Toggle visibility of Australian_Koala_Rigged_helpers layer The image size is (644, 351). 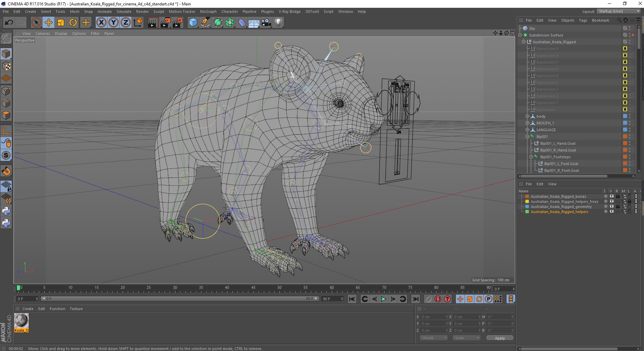point(612,212)
